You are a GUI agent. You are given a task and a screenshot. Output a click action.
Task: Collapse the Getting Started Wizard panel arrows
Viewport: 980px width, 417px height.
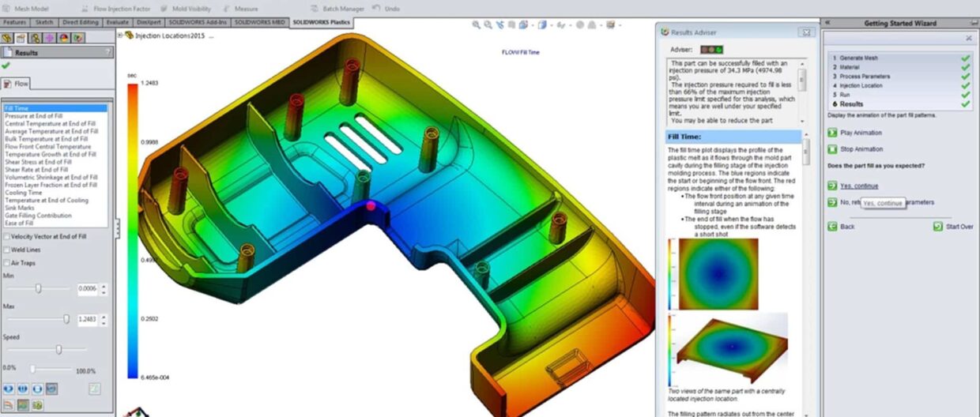(x=827, y=23)
